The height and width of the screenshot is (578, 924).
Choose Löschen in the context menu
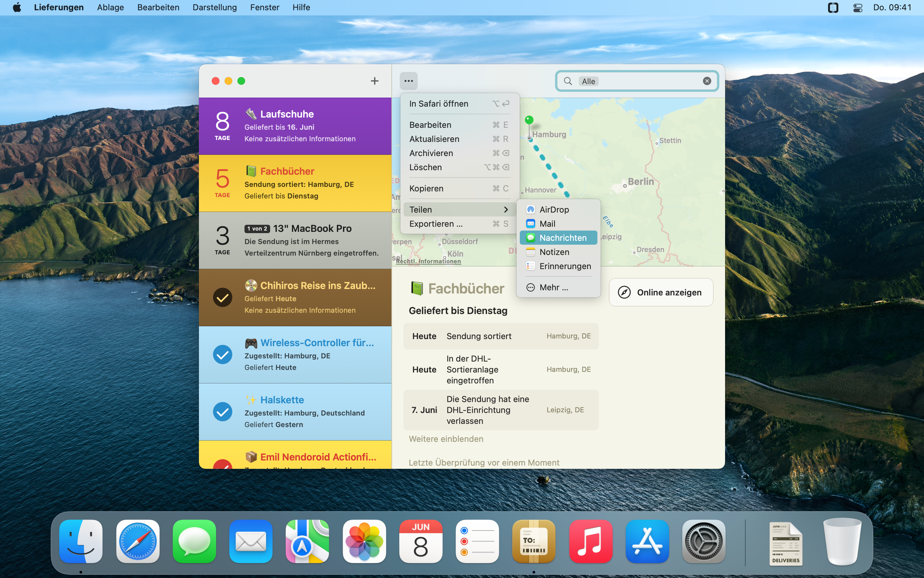[x=459, y=167]
